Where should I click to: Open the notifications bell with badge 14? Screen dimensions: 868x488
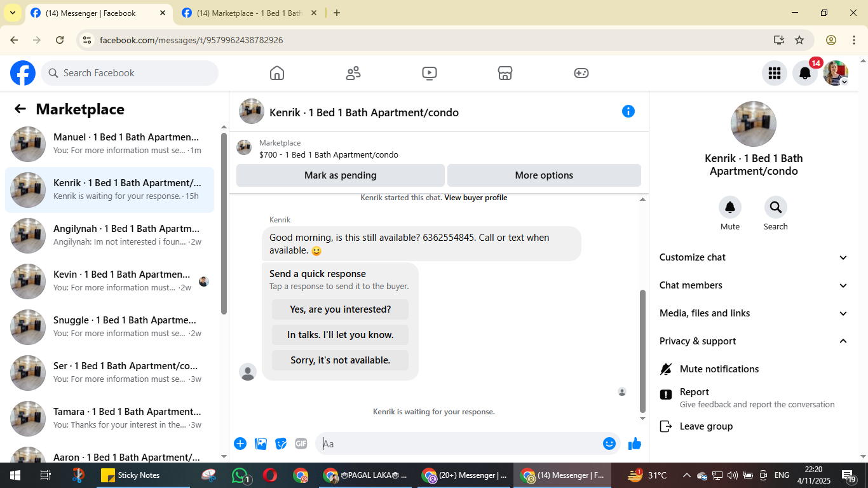(805, 73)
